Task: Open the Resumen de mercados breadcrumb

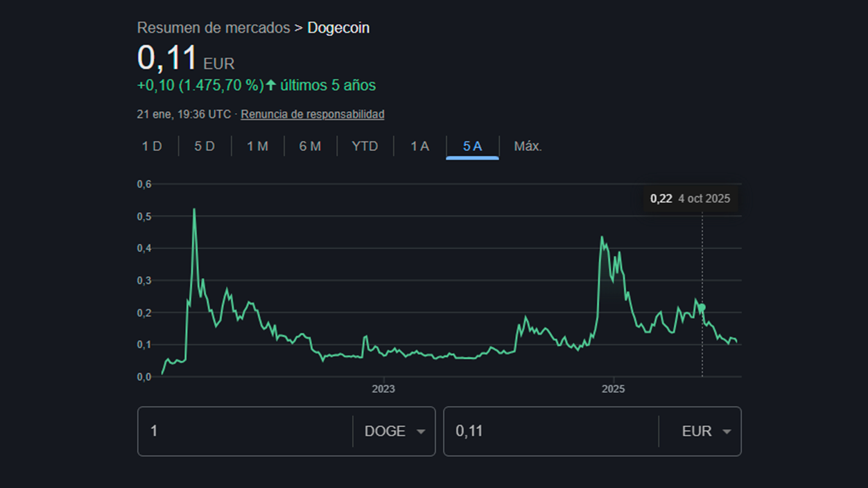Action: point(213,28)
